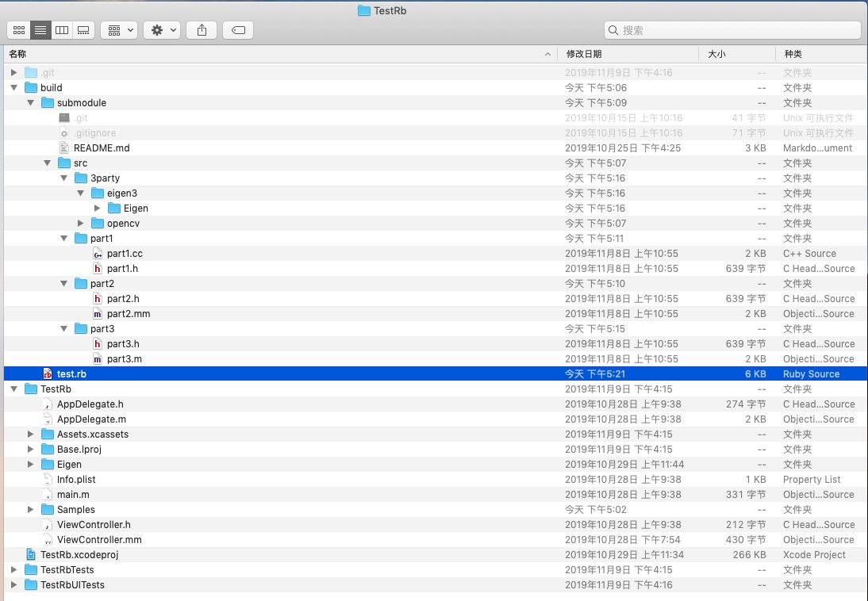Expand the Eigen folder under eigen3

click(97, 208)
